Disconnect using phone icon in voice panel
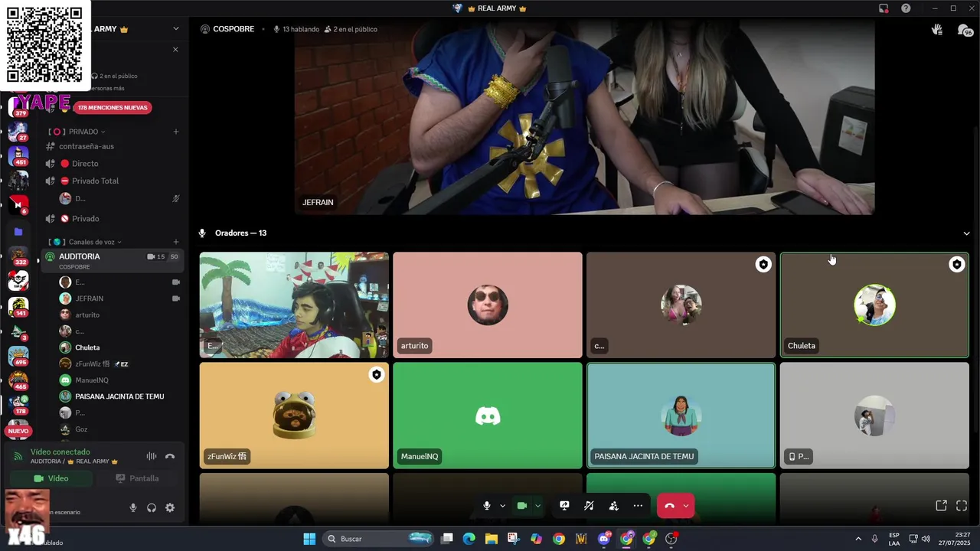Viewport: 980px width, 551px height. [170, 456]
